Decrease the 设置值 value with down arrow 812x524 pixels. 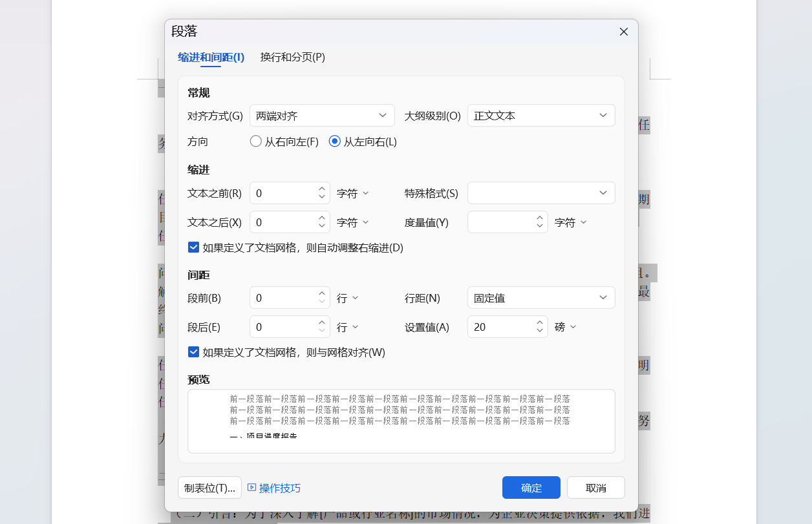(540, 330)
